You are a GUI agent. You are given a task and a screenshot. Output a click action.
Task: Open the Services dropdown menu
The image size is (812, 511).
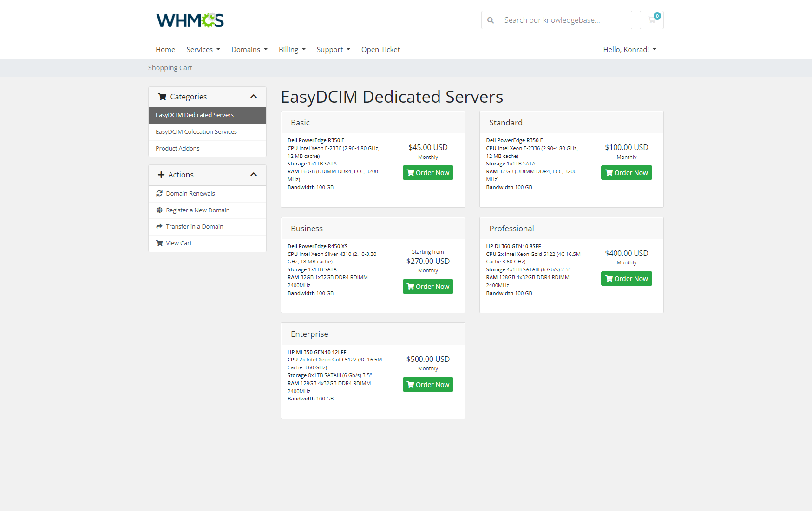pos(203,50)
